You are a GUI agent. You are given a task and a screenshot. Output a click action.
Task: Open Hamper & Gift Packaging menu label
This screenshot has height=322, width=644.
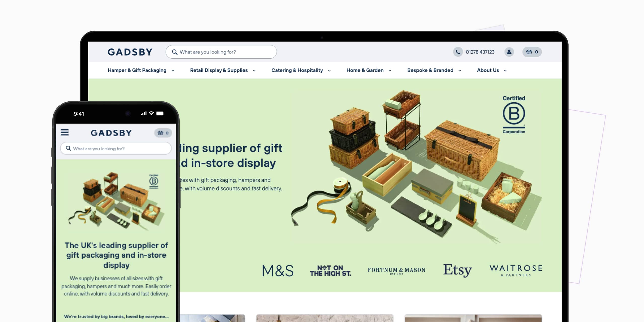[x=137, y=70]
